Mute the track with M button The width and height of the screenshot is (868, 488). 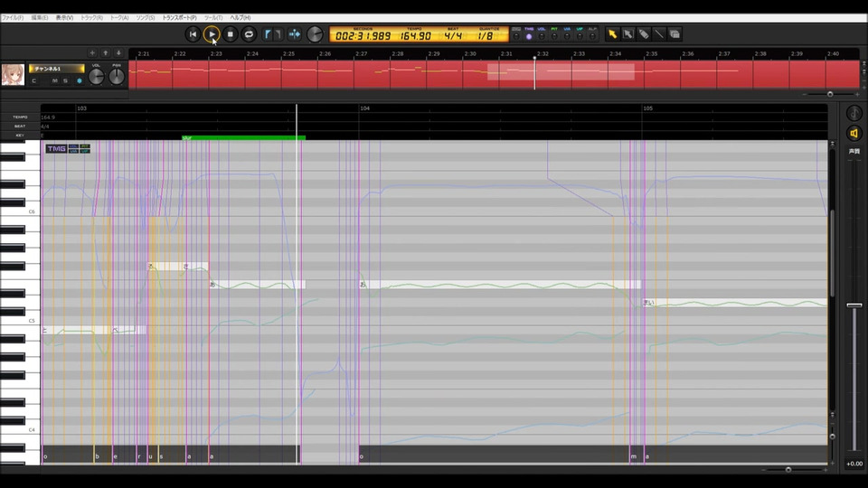pos(55,80)
